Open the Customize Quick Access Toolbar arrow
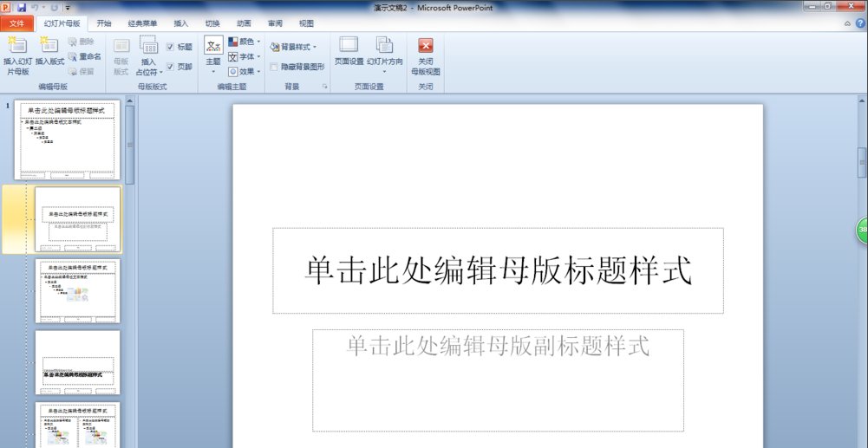The image size is (868, 448). 68,8
